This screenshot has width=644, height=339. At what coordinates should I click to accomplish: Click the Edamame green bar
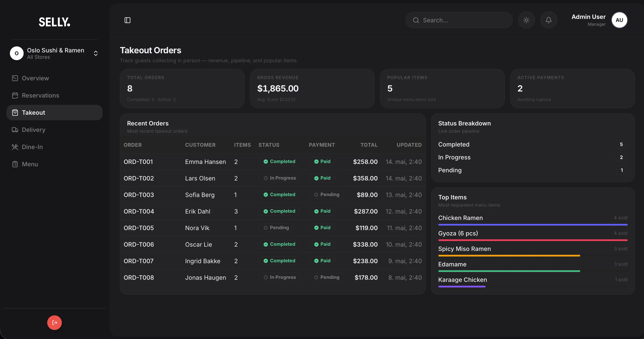click(x=509, y=271)
